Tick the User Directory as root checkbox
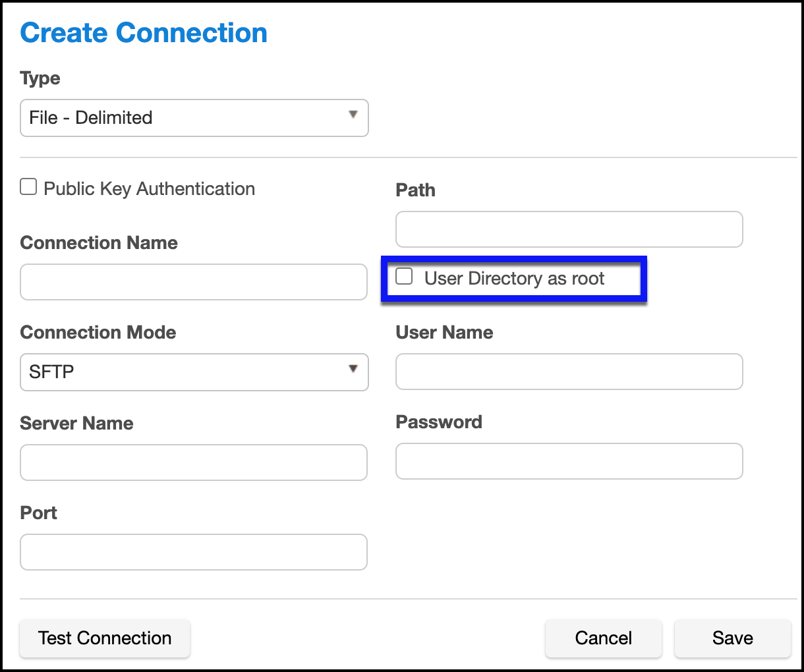 click(x=404, y=277)
